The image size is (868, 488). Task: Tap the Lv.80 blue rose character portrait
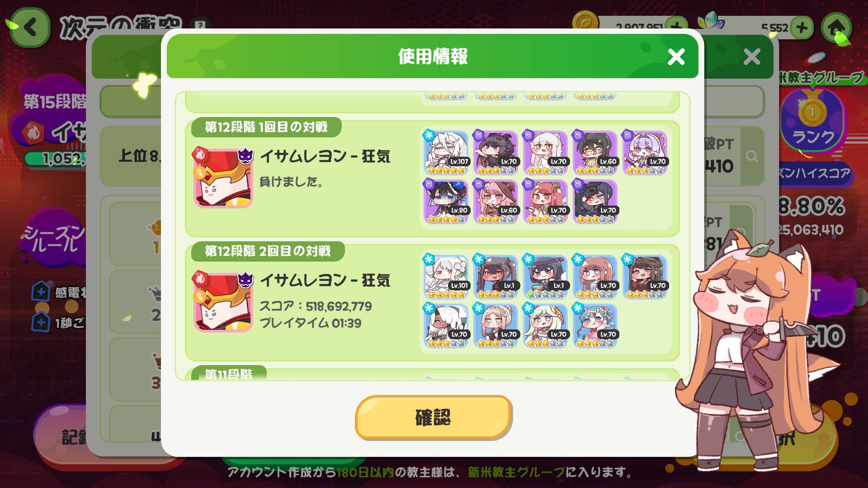coord(446,202)
